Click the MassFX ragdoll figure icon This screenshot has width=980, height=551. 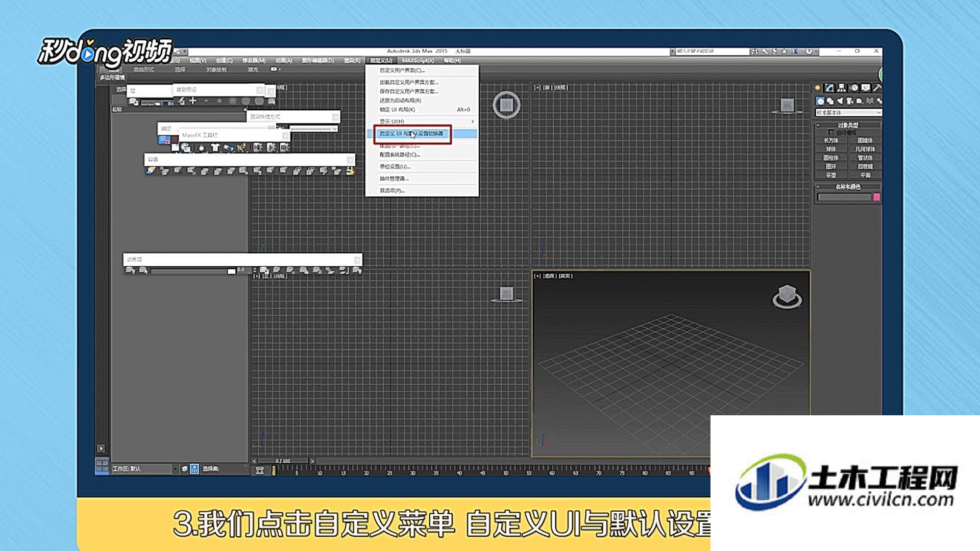[242, 148]
